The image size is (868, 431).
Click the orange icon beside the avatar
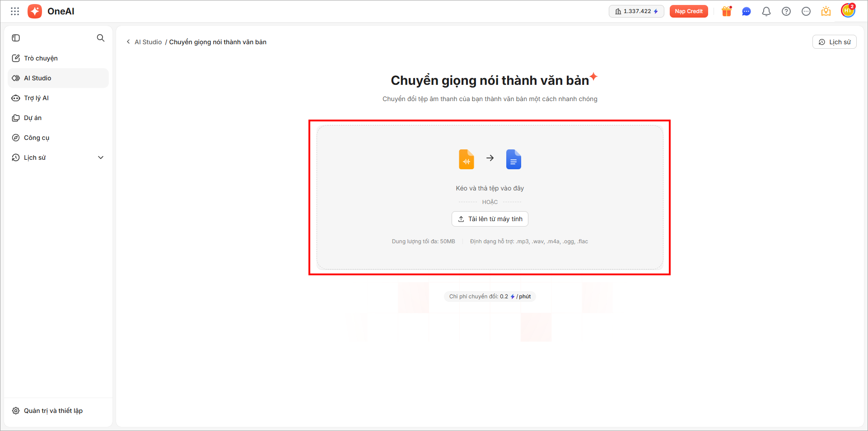pyautogui.click(x=826, y=11)
